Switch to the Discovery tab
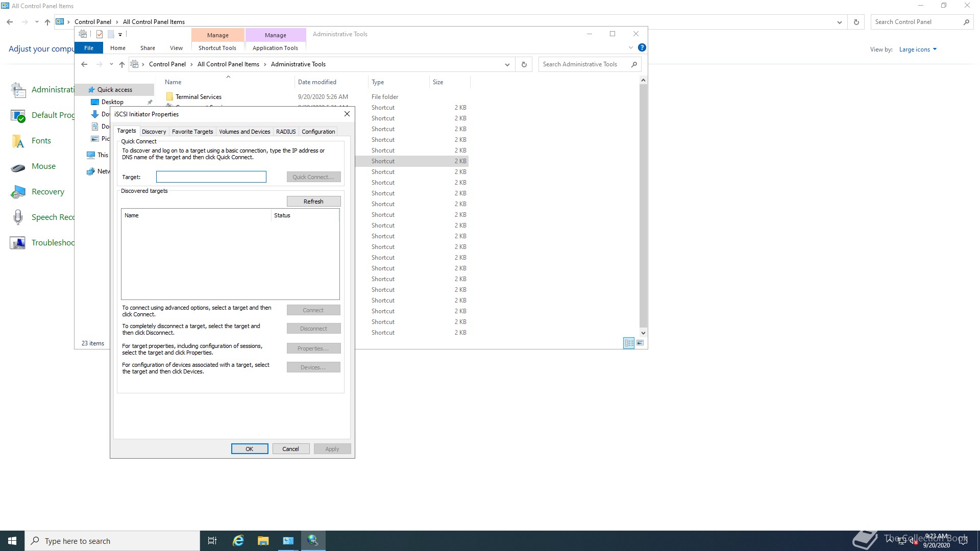The width and height of the screenshot is (980, 551). coord(154,132)
